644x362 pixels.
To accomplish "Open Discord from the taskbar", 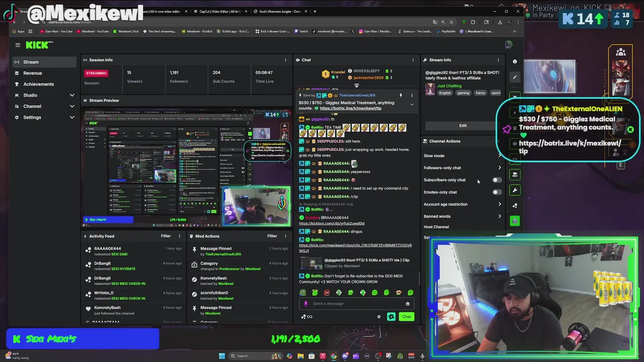I will pyautogui.click(x=345, y=356).
